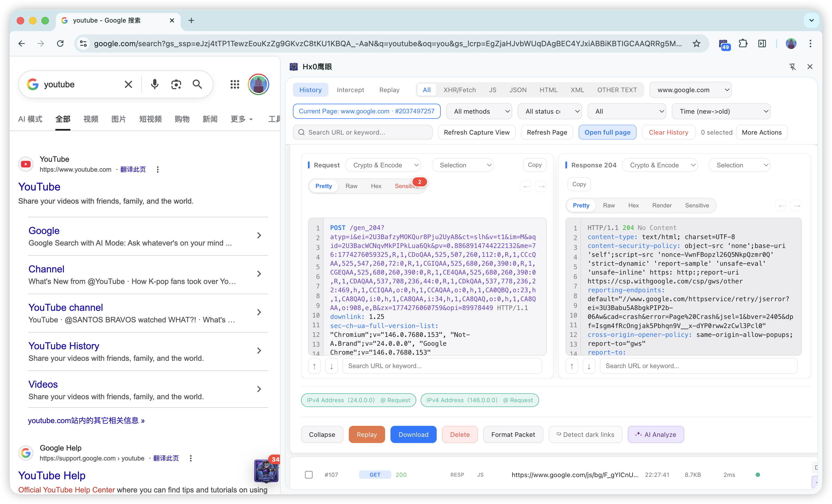Click the AI Analyze button
832x504 pixels.
[x=656, y=434]
